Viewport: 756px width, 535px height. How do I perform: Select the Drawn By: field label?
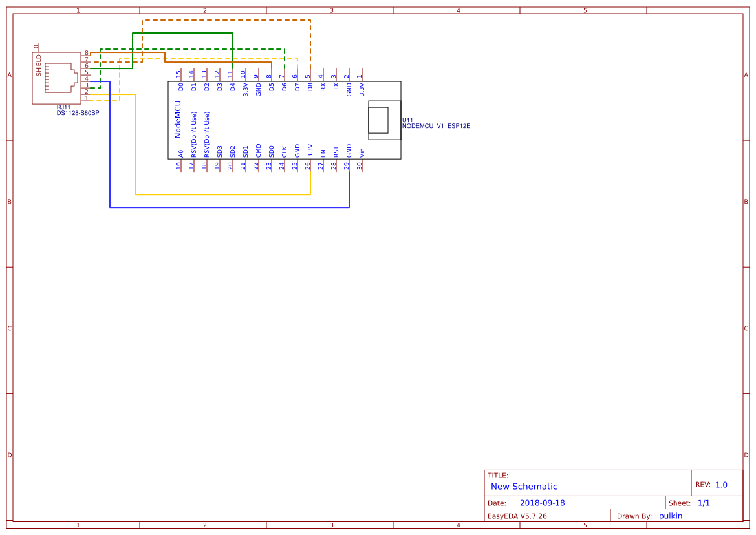[634, 516]
